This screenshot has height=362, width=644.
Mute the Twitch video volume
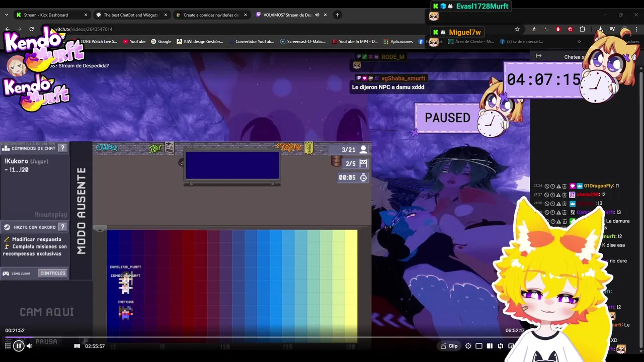click(x=30, y=346)
